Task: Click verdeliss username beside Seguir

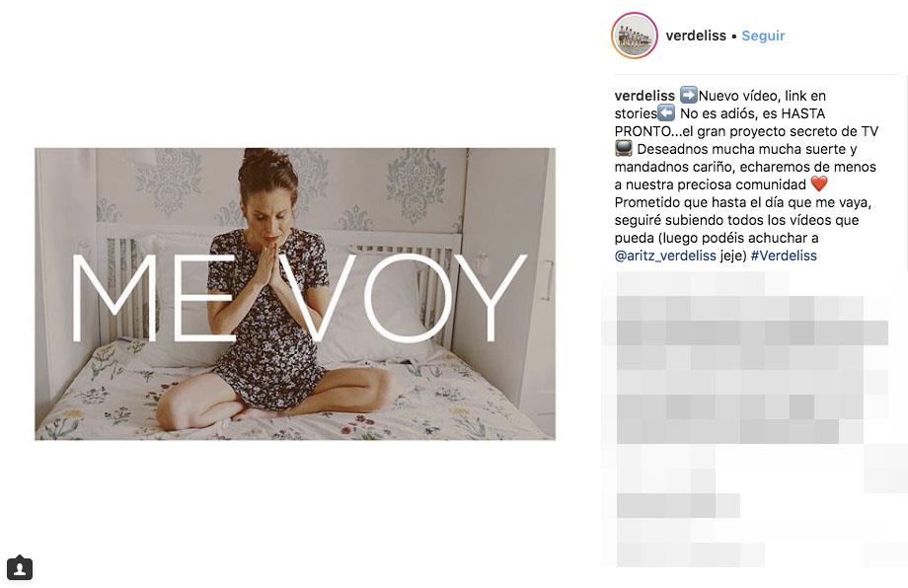Action: [696, 36]
